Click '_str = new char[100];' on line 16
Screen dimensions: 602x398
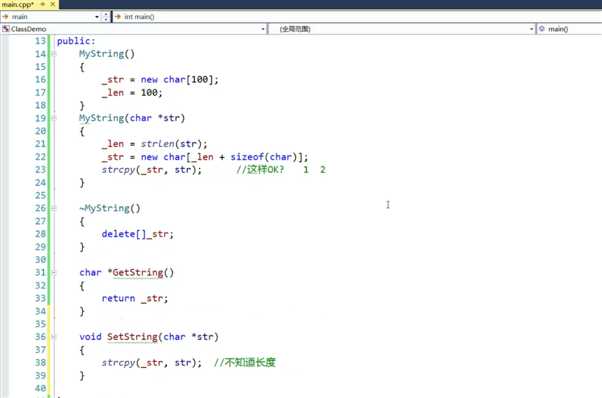pos(160,80)
